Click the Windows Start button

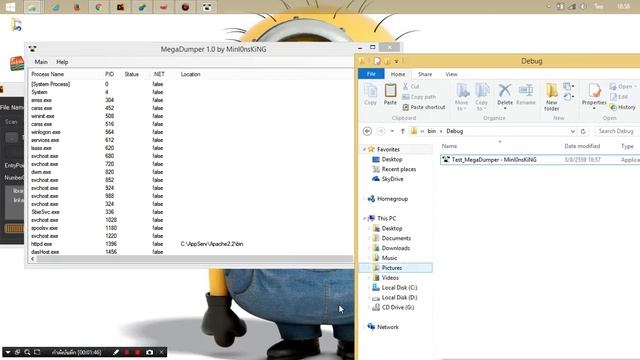click(10, 7)
